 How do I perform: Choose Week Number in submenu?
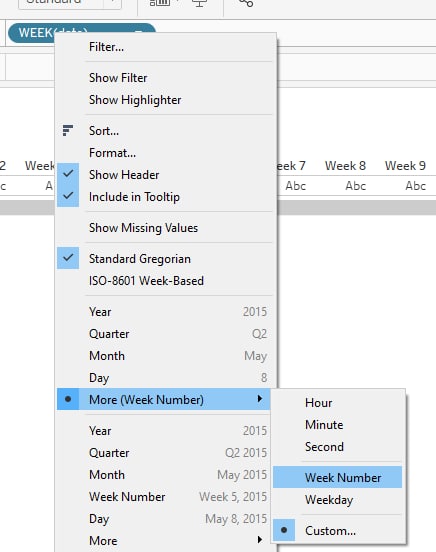coord(337,477)
